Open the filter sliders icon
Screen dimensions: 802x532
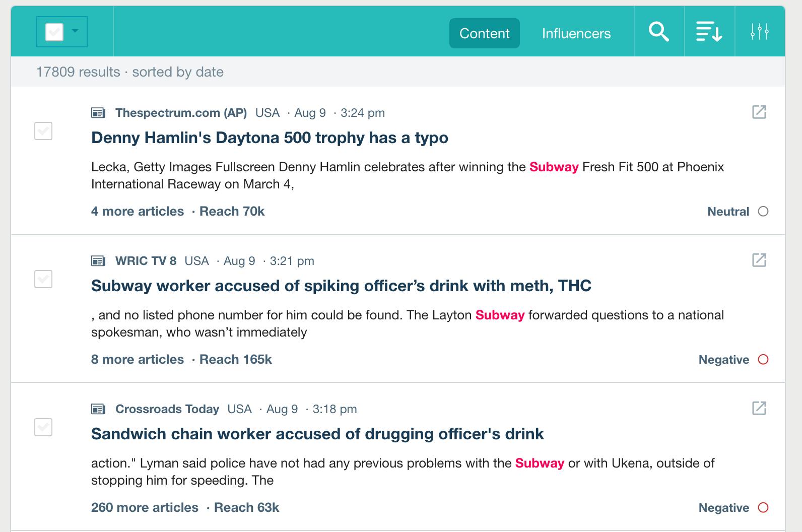coord(760,32)
